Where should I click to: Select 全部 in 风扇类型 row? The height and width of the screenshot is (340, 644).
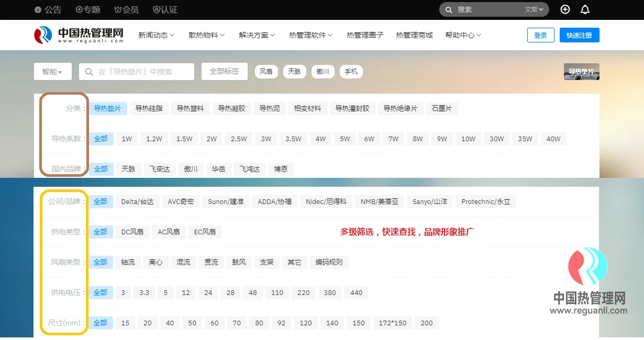(x=101, y=262)
